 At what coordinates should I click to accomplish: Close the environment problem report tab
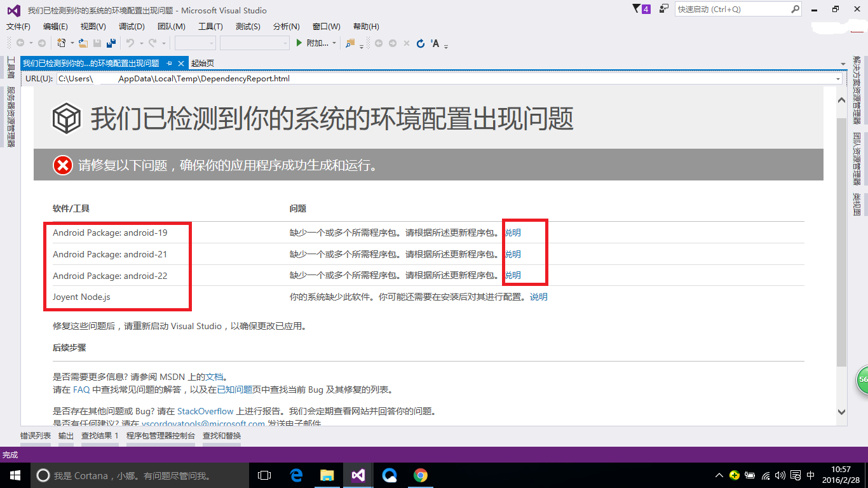coord(181,63)
